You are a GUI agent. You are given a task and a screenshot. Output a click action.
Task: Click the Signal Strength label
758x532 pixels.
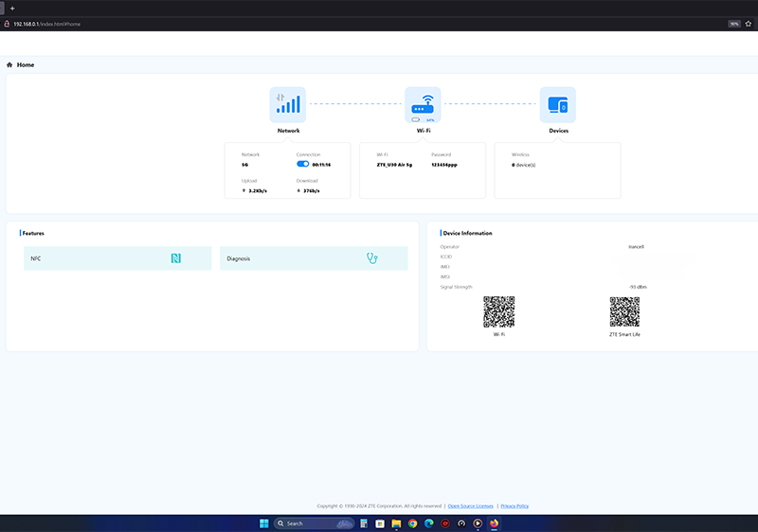tap(456, 287)
